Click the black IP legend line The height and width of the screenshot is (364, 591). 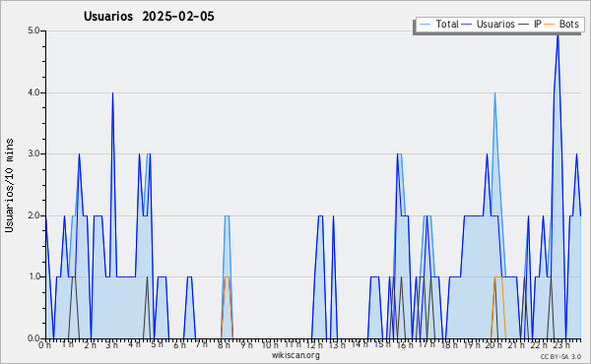point(524,25)
